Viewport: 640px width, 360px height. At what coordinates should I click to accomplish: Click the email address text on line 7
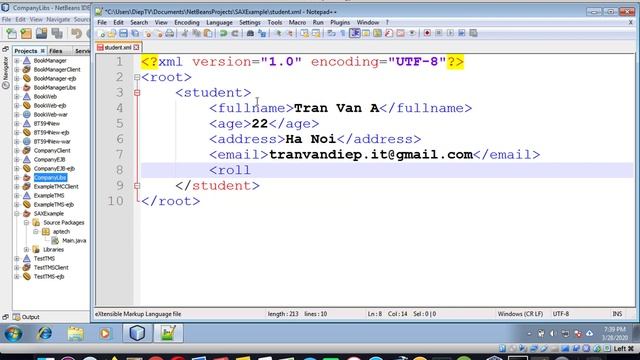[371, 155]
